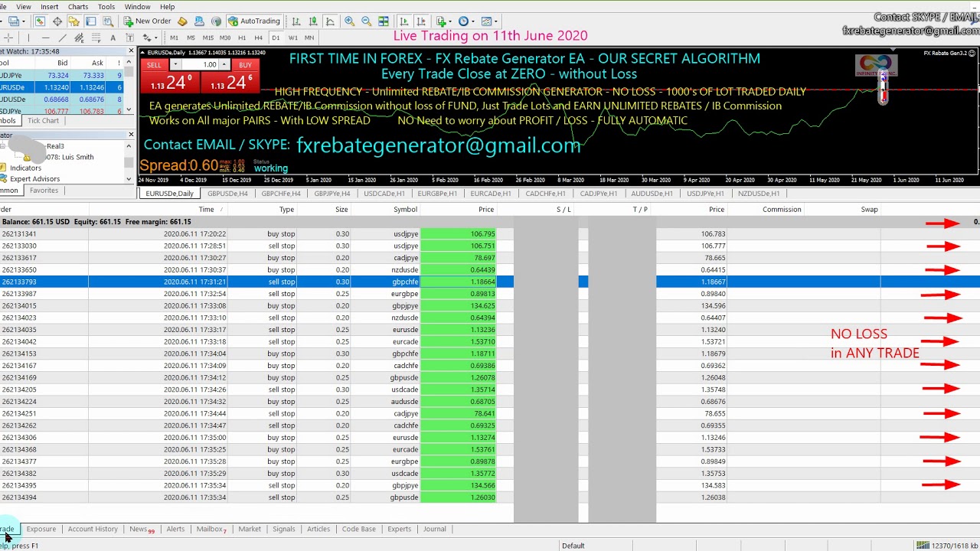Image resolution: width=980 pixels, height=551 pixels.
Task: Switch to bar chart view icon
Action: (x=296, y=21)
